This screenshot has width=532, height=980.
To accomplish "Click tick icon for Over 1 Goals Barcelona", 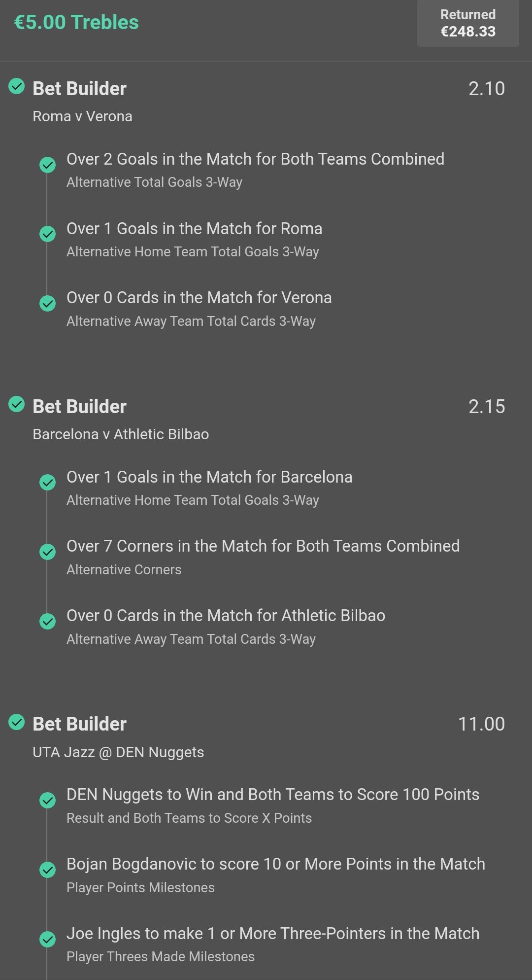I will coord(47,482).
